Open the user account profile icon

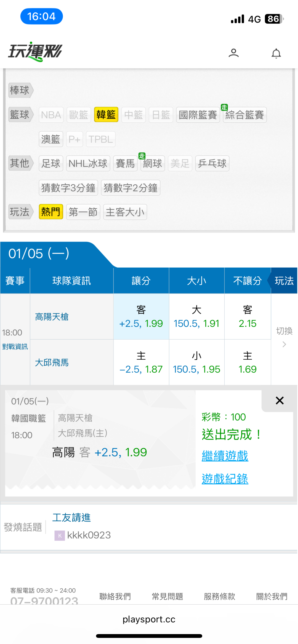[233, 53]
